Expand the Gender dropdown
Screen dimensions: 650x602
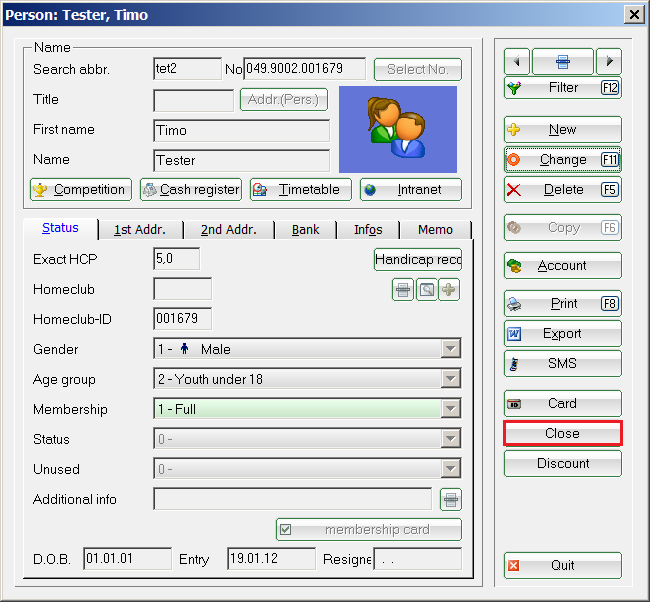click(450, 349)
